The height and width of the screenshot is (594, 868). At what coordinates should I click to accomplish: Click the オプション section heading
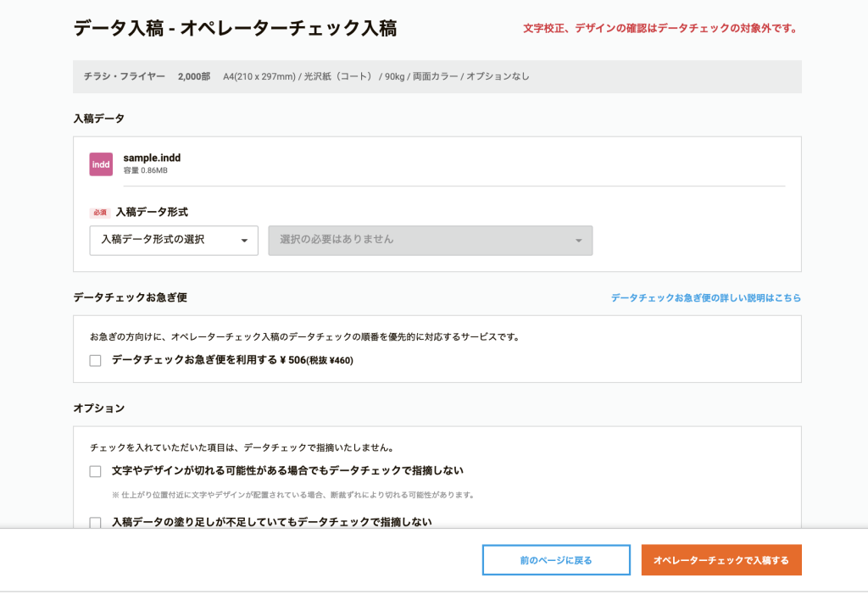point(98,408)
